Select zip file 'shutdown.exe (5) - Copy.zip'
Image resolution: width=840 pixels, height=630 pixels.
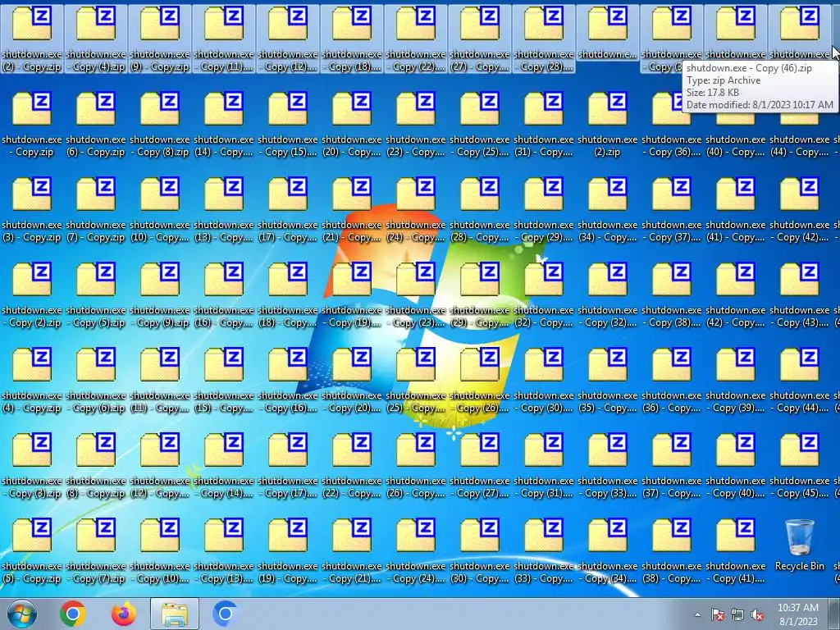pos(32,550)
